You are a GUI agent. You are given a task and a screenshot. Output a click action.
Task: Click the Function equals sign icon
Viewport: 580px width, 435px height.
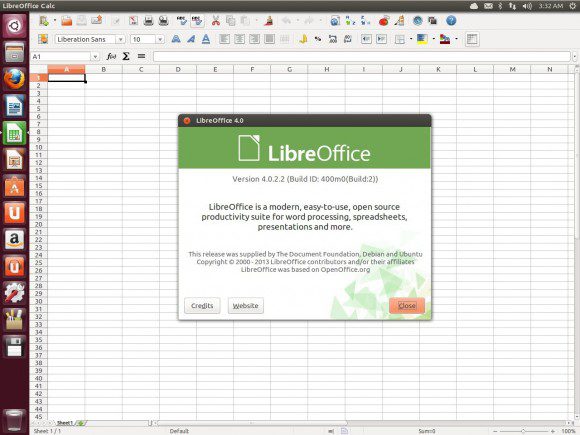(x=141, y=56)
